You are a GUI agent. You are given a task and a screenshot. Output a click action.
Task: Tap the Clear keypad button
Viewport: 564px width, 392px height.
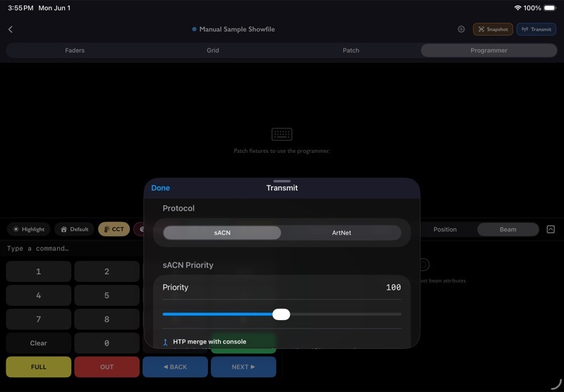coord(39,343)
